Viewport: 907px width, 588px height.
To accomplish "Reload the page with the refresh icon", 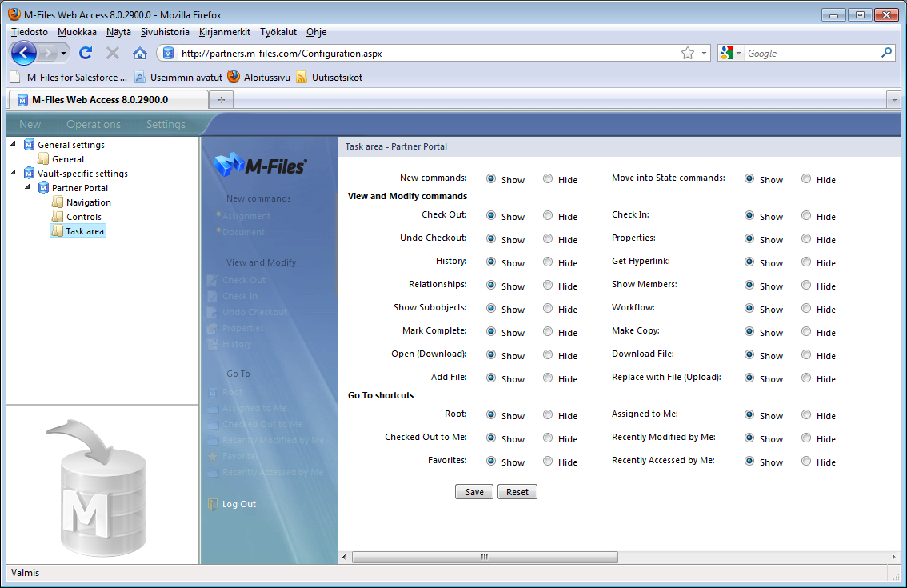I will click(86, 54).
